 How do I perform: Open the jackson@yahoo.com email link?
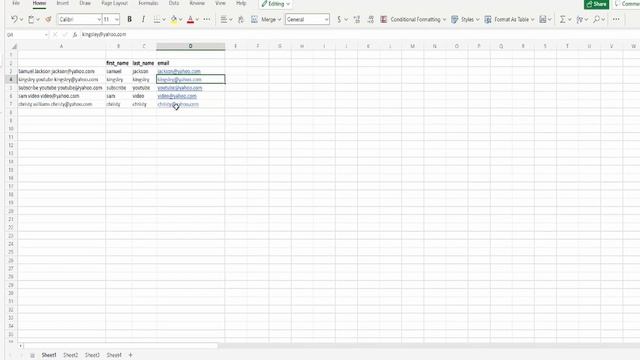coord(179,71)
